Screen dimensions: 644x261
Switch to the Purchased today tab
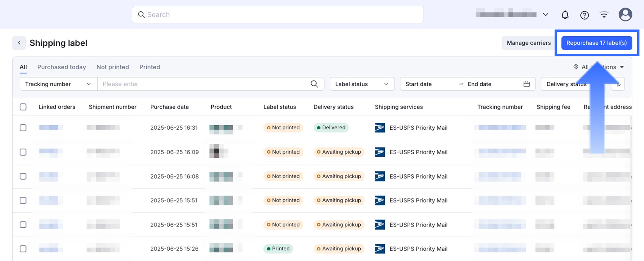tap(61, 67)
